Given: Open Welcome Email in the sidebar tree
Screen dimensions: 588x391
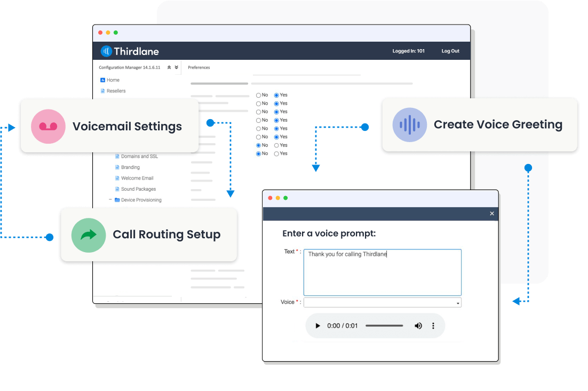Looking at the screenshot, I should coord(137,178).
